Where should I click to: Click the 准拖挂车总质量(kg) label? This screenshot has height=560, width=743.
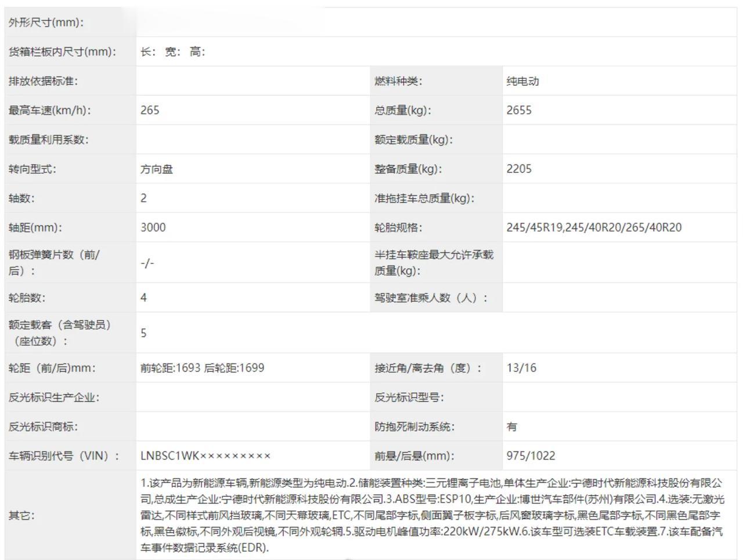(424, 198)
